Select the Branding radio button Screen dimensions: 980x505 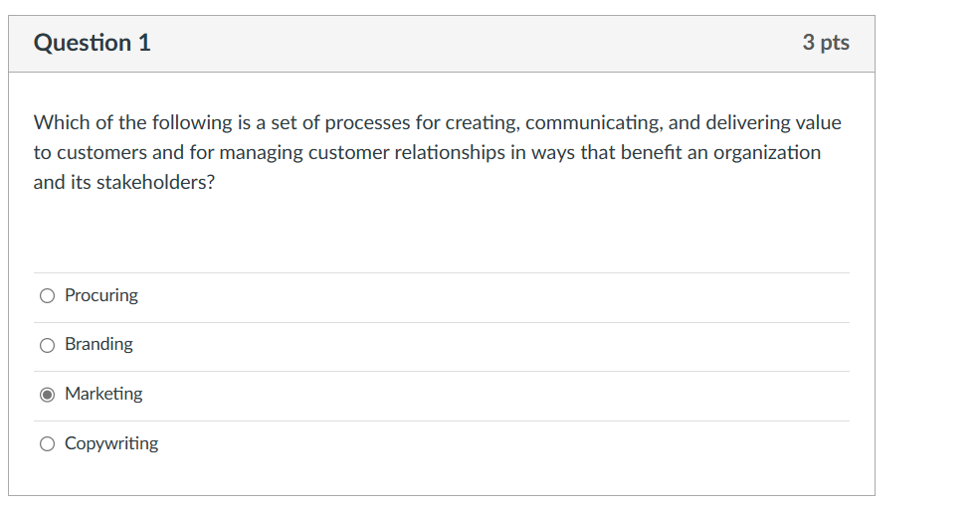[47, 345]
